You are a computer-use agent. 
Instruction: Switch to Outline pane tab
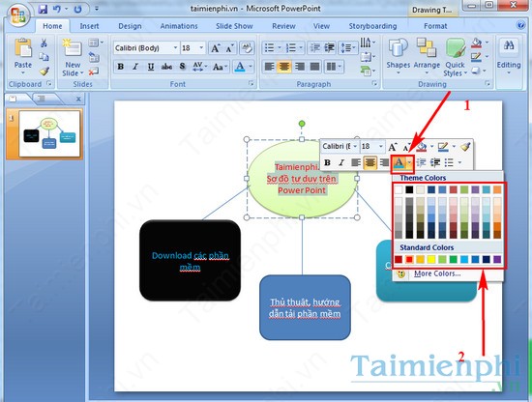(x=42, y=99)
